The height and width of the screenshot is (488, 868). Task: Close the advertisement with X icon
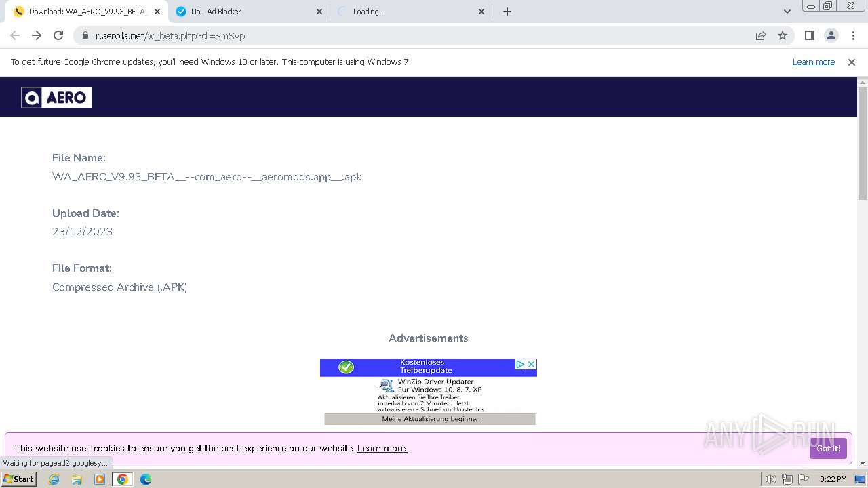coord(532,364)
